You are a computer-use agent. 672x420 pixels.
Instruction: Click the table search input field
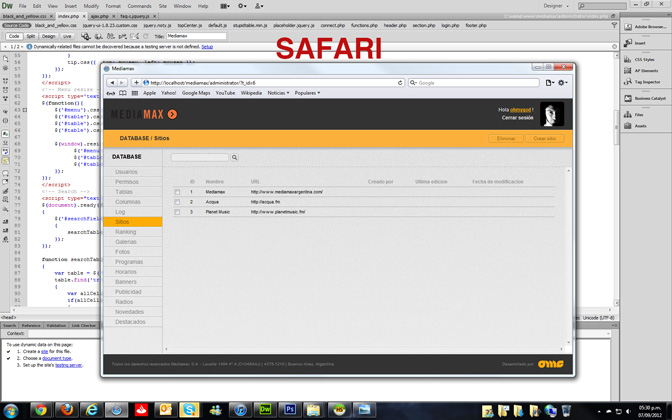point(200,157)
